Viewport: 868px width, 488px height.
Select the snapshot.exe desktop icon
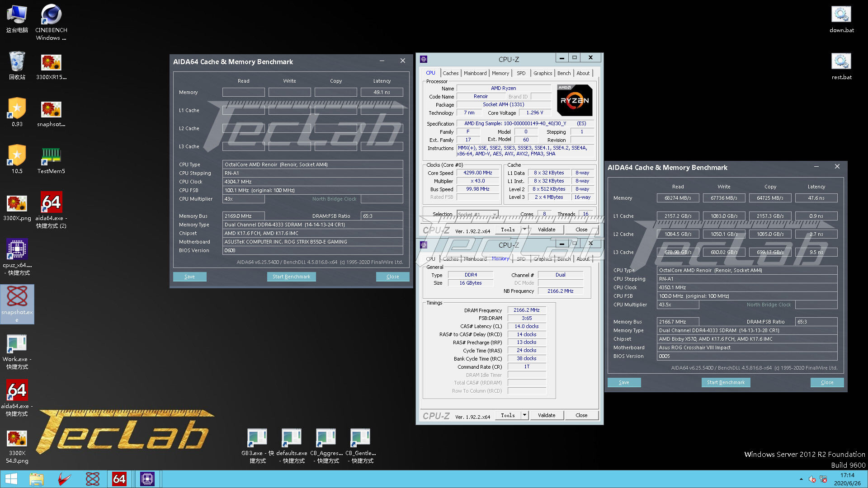coord(17,304)
